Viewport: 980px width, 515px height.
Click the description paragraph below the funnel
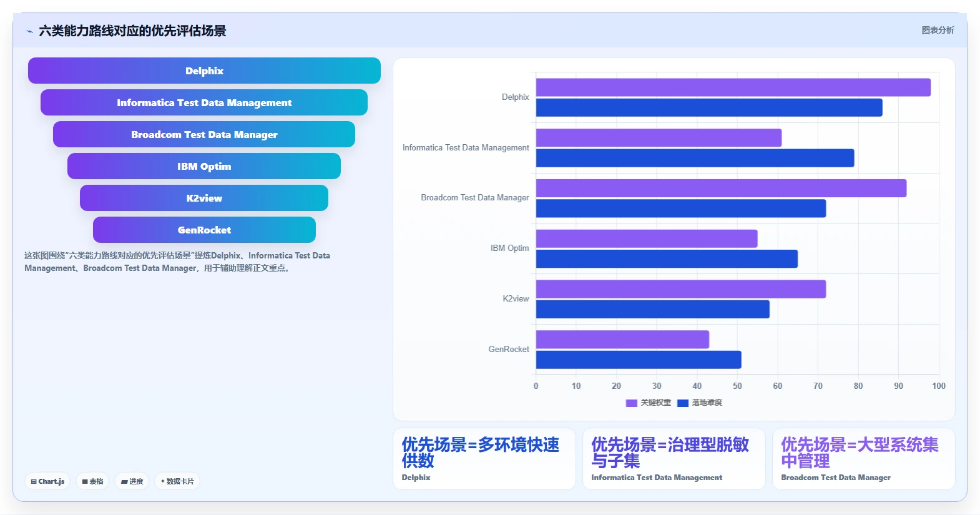(x=177, y=262)
